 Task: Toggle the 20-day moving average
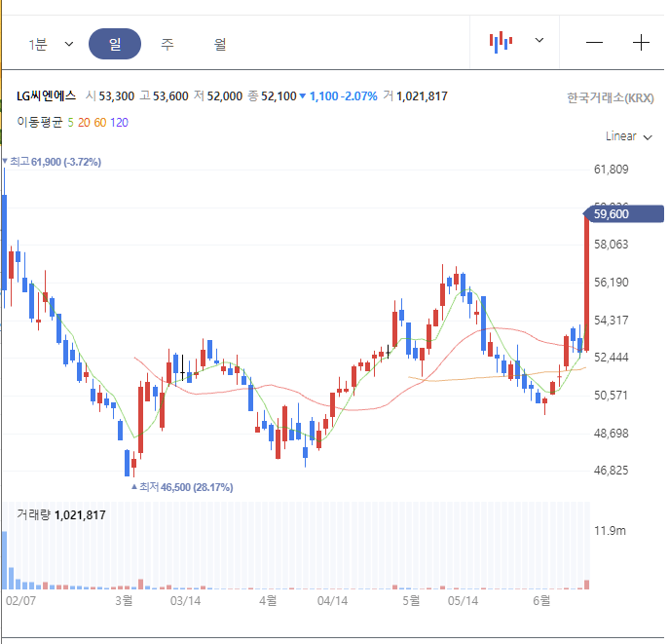(x=84, y=123)
